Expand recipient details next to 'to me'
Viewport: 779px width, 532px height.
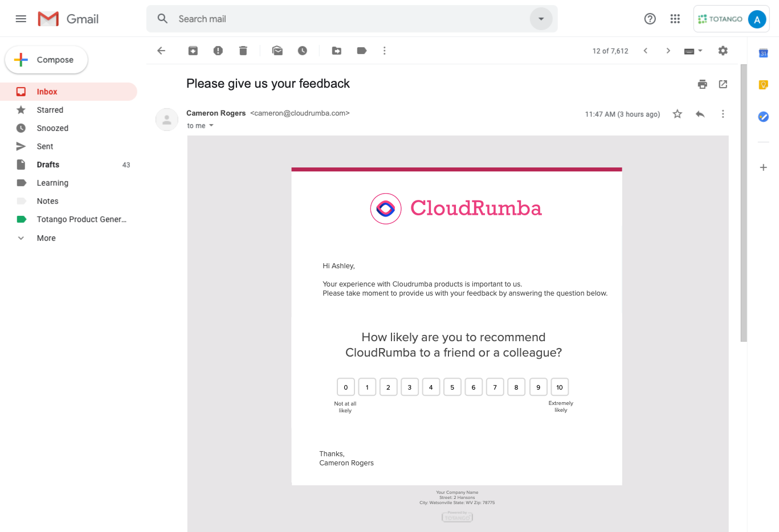211,125
